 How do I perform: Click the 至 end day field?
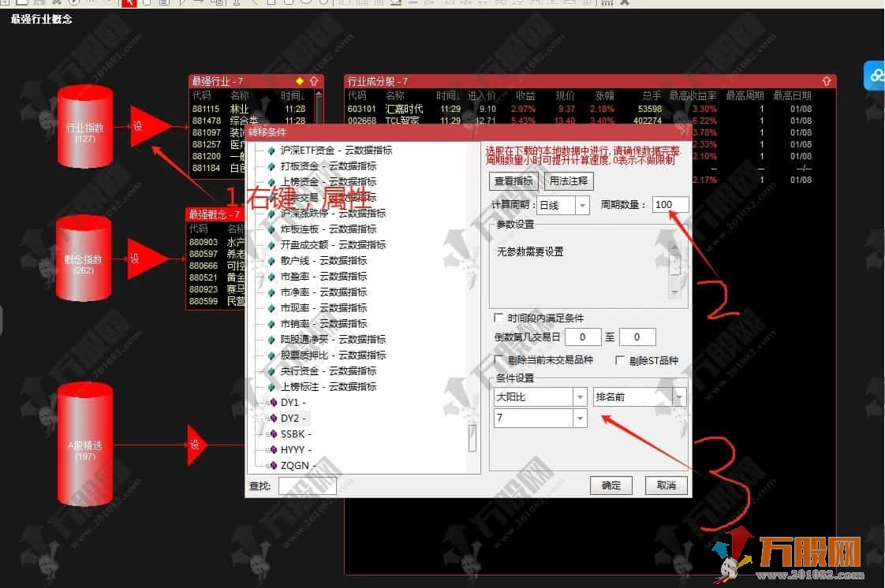pyautogui.click(x=637, y=337)
